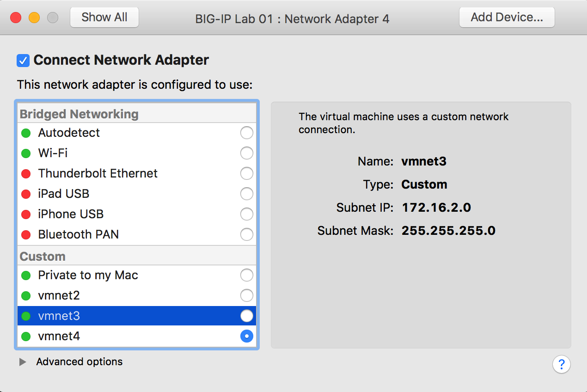Uncheck the Connect Network Adapter checkbox
The image size is (587, 392).
(23, 61)
